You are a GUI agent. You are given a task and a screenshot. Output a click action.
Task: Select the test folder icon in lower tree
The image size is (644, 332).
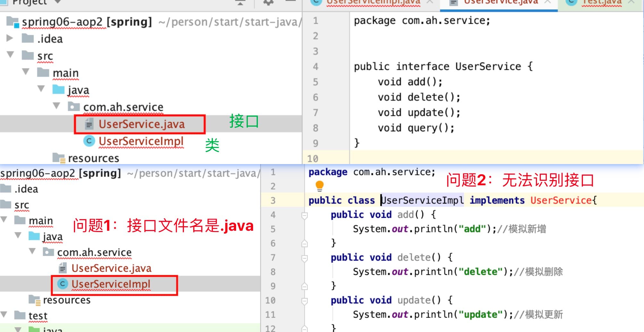[20, 315]
